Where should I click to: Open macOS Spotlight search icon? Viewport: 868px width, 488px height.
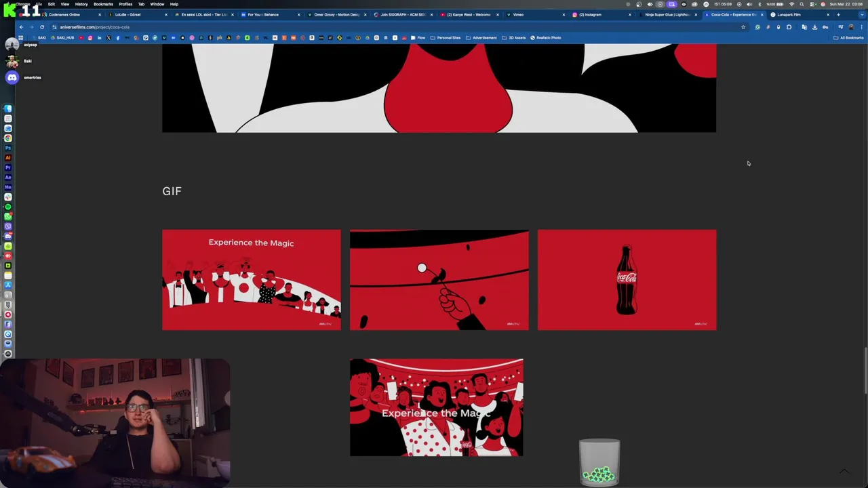[x=802, y=4]
